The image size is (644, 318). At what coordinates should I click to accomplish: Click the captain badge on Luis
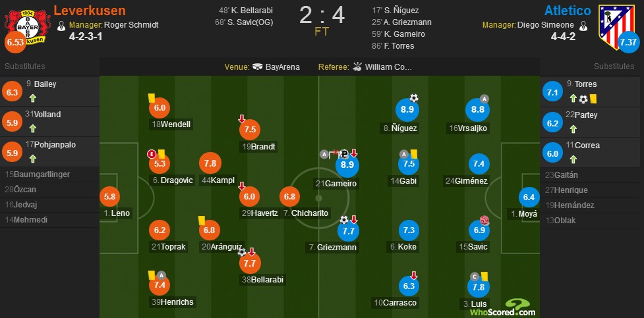474,276
